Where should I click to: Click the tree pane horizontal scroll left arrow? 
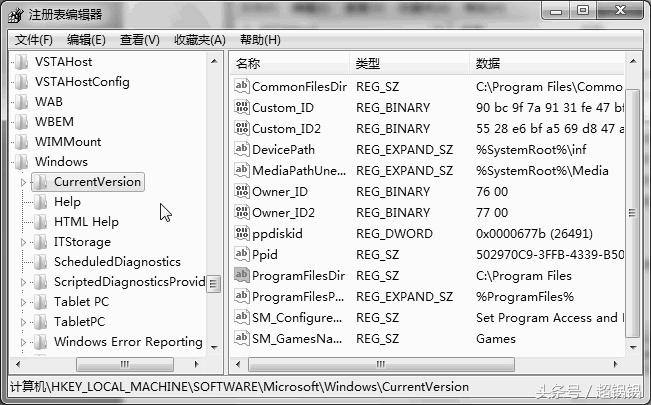(x=18, y=364)
